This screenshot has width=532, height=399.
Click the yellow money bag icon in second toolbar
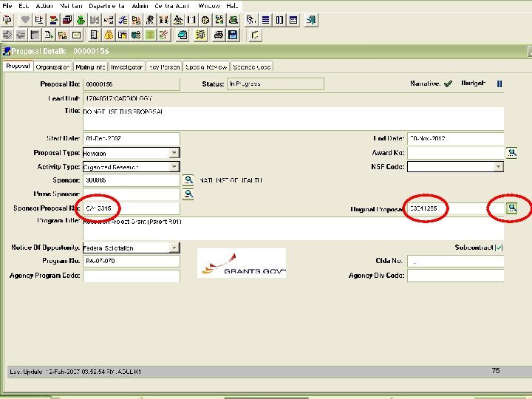click(109, 35)
